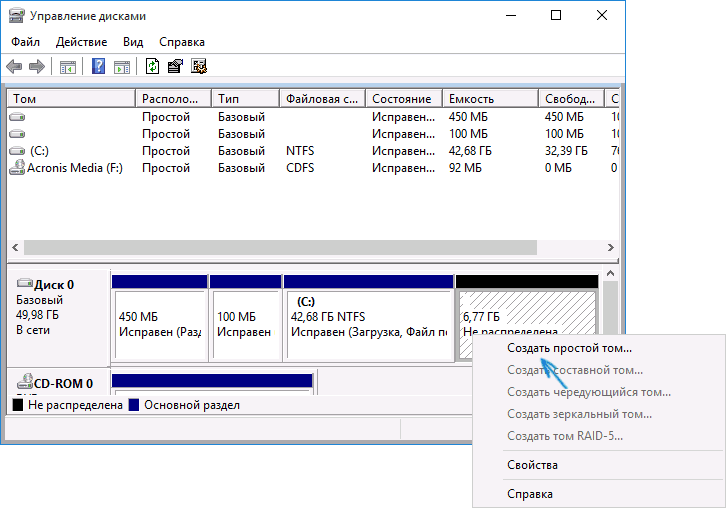
Task: Sort by the Файловая с... column header
Action: [x=323, y=99]
